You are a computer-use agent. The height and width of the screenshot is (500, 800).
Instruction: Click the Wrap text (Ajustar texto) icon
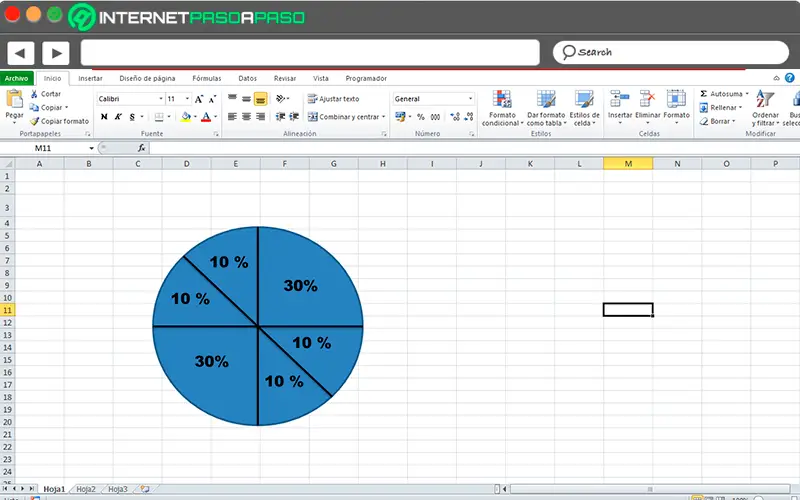[312, 99]
